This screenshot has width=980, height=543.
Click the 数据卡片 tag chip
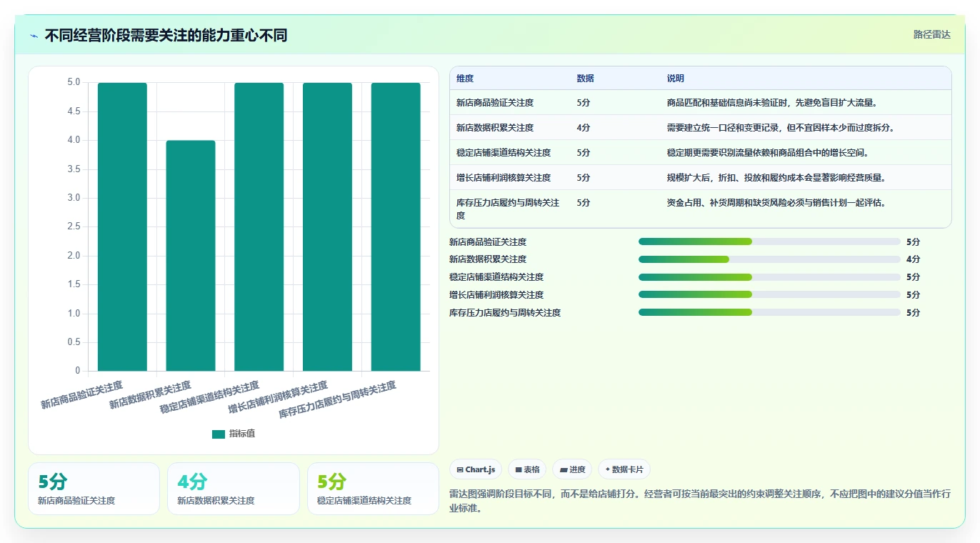[x=624, y=469]
